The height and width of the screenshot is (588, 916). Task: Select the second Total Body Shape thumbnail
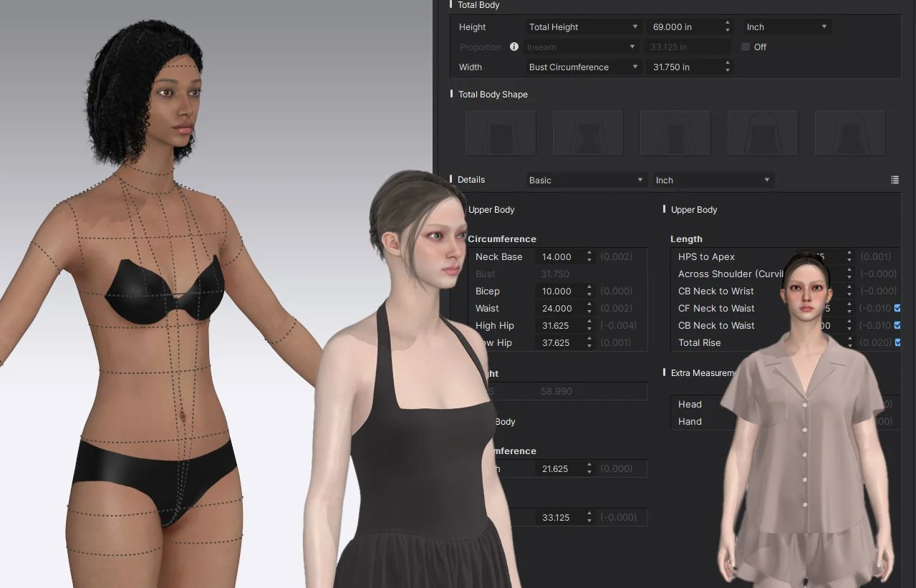588,133
